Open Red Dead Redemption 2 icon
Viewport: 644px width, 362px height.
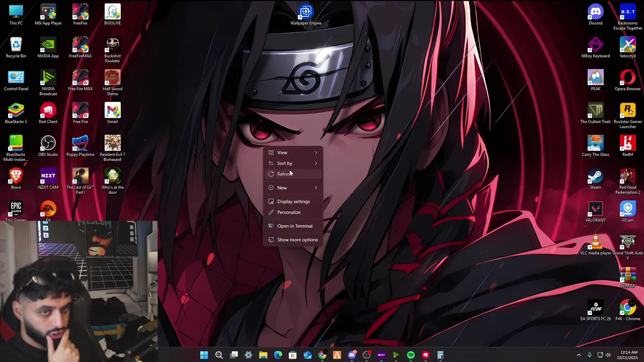[628, 182]
